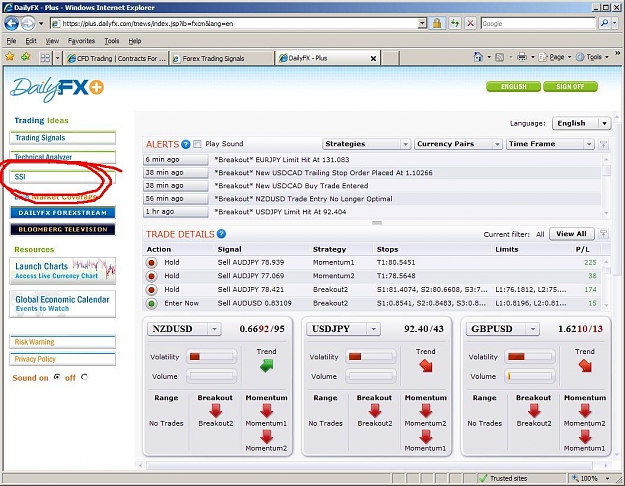Open the Currency Pairs dropdown

click(x=458, y=144)
